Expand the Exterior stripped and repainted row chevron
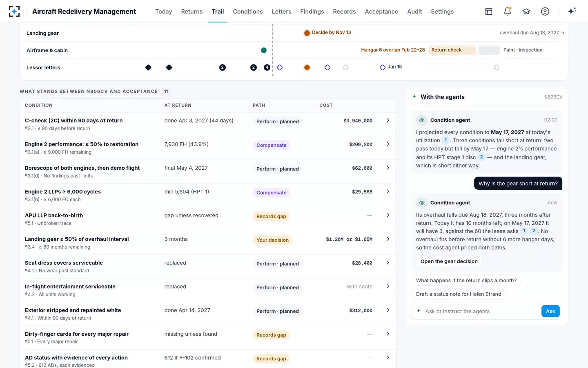Viewport: 588px width, 368px height. 388,310
